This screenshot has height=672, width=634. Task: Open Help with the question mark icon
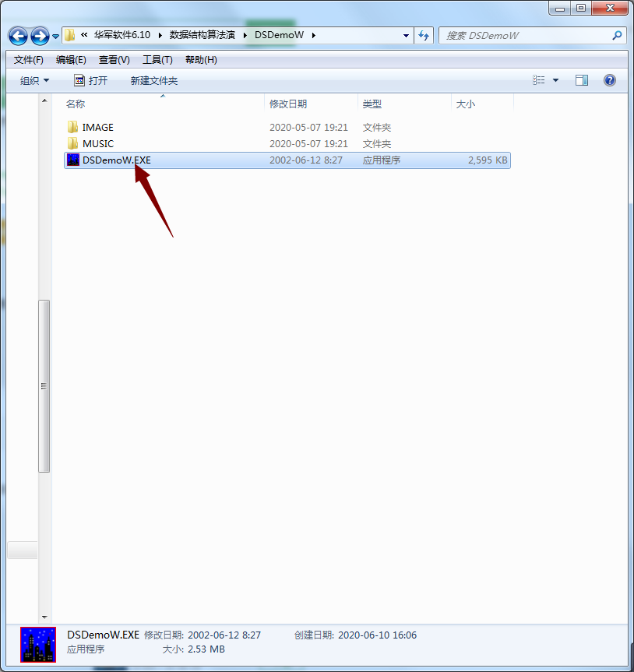pos(610,80)
